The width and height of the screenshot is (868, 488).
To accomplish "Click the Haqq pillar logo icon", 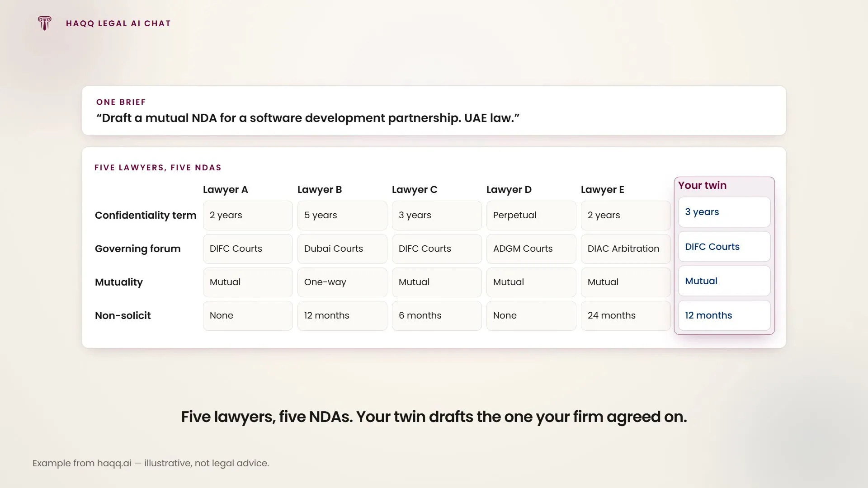I will (x=44, y=23).
